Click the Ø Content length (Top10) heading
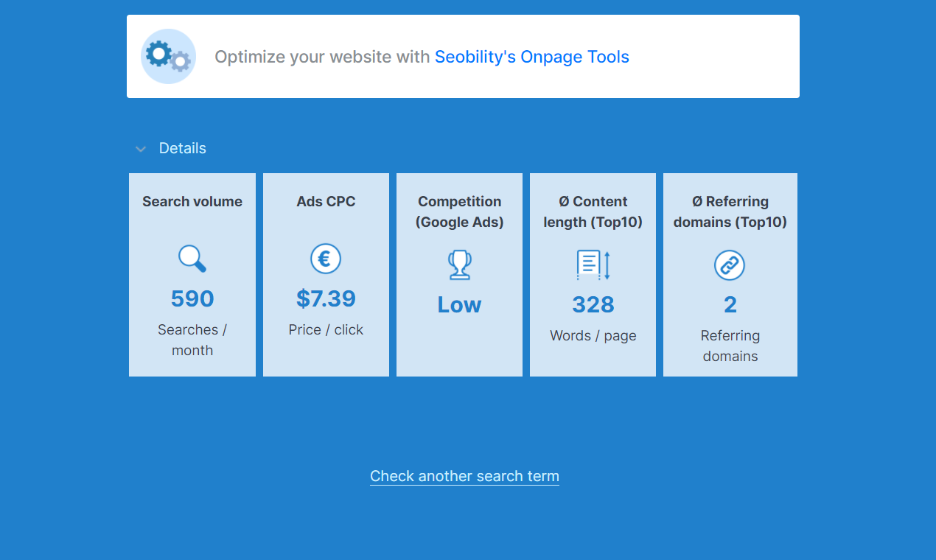This screenshot has width=936, height=560. point(593,211)
